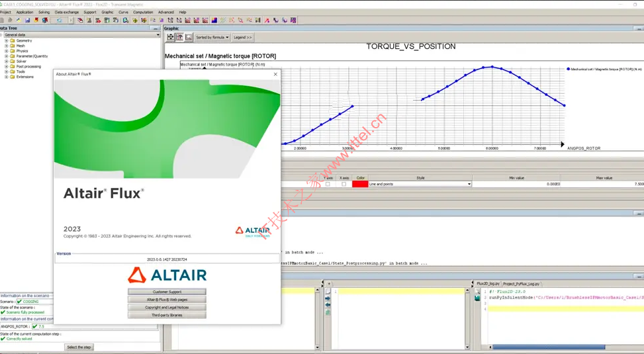Viewport: 644px width, 354px height.
Task: Click the Customer Support button
Action: tap(167, 292)
